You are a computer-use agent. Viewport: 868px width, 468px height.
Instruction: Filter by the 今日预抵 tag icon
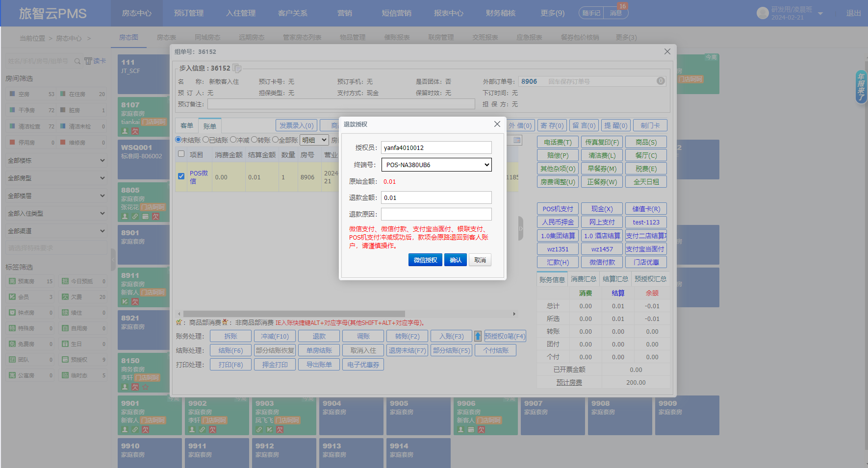point(65,281)
